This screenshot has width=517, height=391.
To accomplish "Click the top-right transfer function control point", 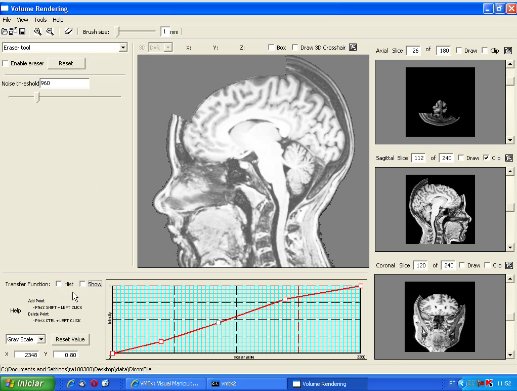I will (361, 286).
